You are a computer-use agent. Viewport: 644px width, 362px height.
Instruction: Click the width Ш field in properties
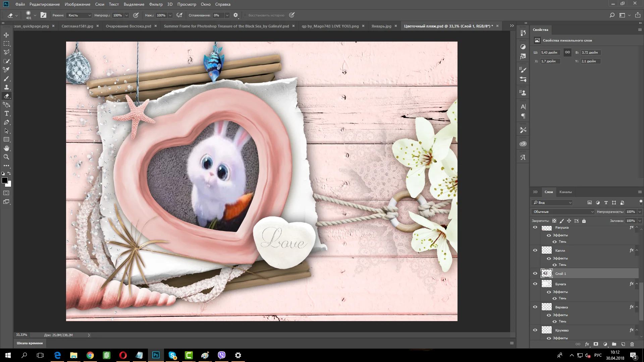click(549, 53)
